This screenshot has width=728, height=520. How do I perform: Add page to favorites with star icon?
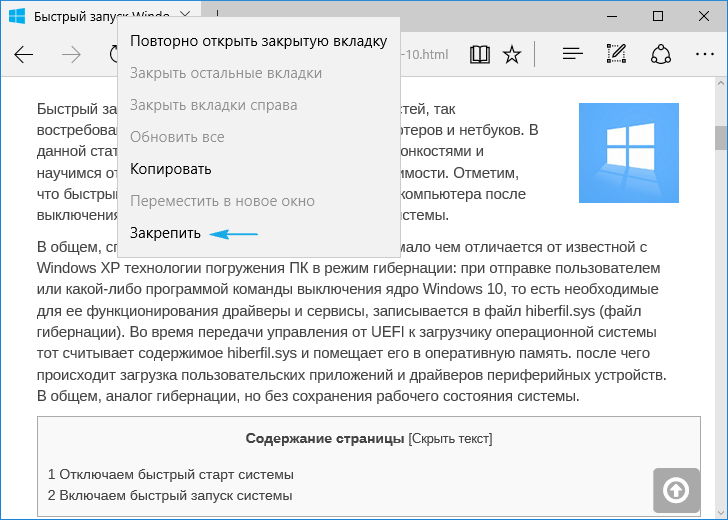point(512,54)
